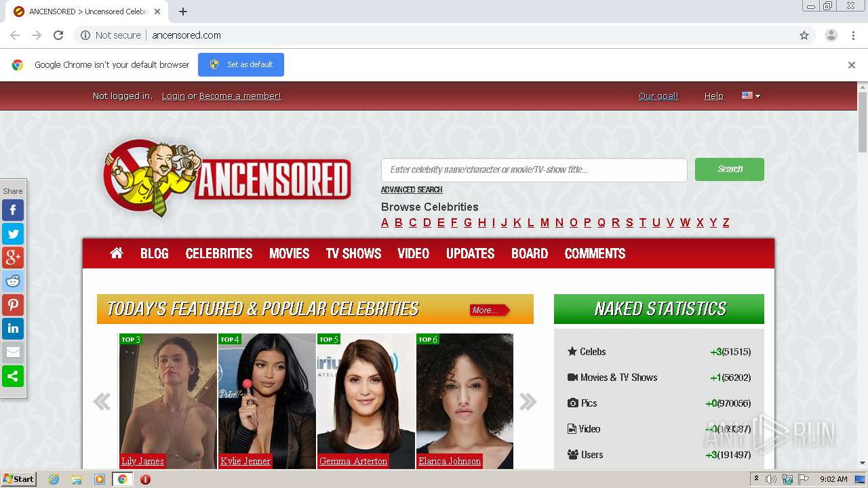Screen dimensions: 868x488
Task: Open the file explorer taskbar icon
Action: (x=77, y=479)
